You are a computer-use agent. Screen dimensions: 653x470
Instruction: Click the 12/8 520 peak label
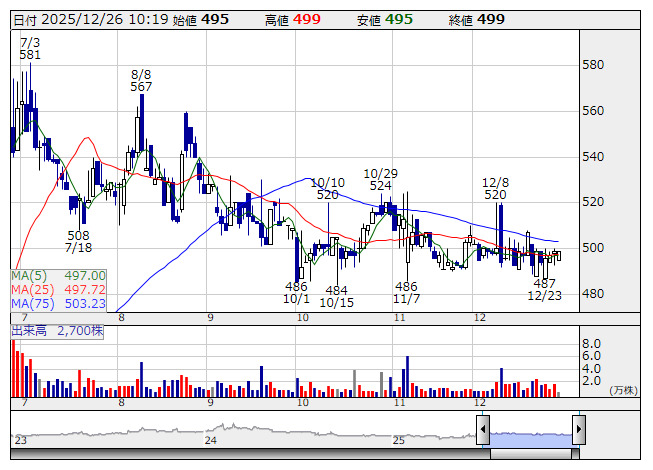pos(495,188)
